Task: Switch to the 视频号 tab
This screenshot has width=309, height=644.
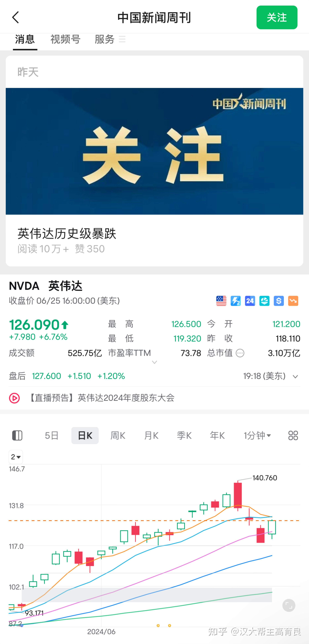Action: click(x=66, y=39)
